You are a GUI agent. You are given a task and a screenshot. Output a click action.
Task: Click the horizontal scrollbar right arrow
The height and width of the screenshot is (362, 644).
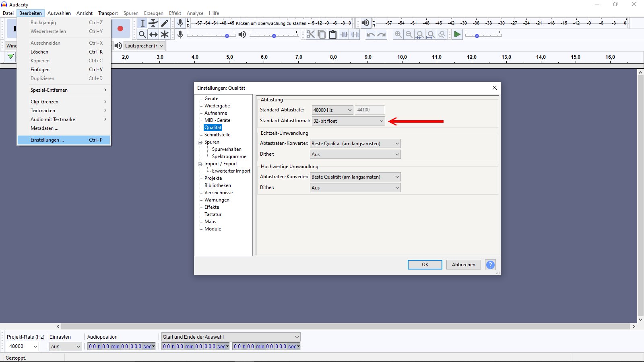(634, 327)
